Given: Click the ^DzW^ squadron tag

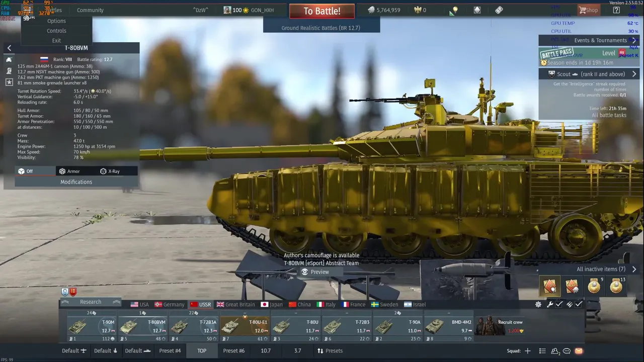Looking at the screenshot, I should point(200,10).
